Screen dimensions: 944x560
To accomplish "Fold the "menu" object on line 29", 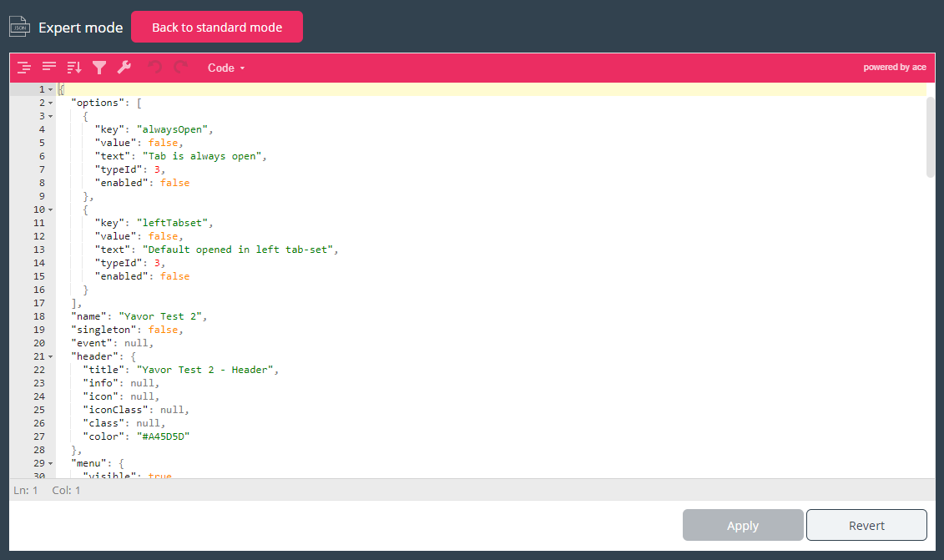I will (x=50, y=463).
